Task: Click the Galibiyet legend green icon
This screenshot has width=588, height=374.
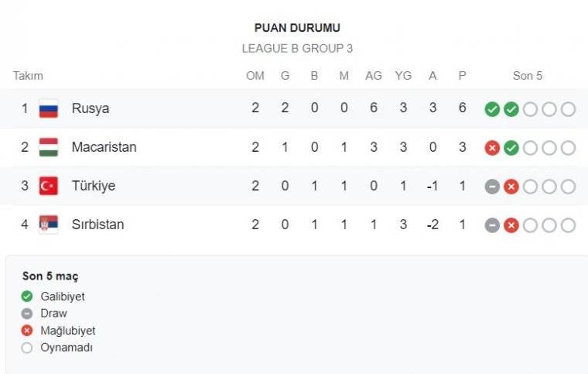Action: point(27,297)
